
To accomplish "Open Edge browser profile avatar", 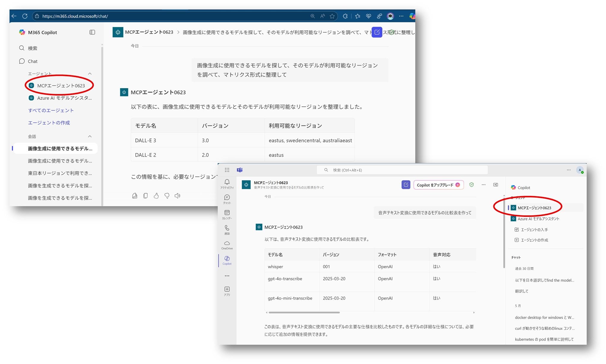I will point(390,16).
